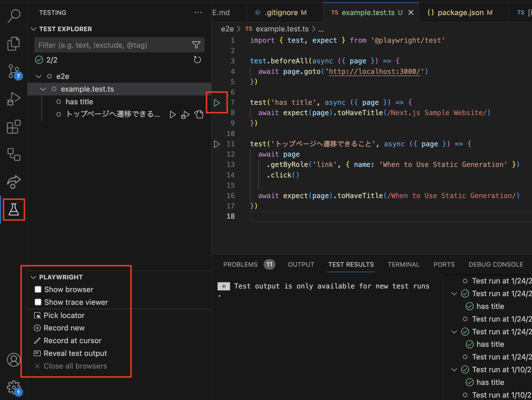Refresh tests in Test Explorer
This screenshot has width=532, height=400.
pos(197,60)
